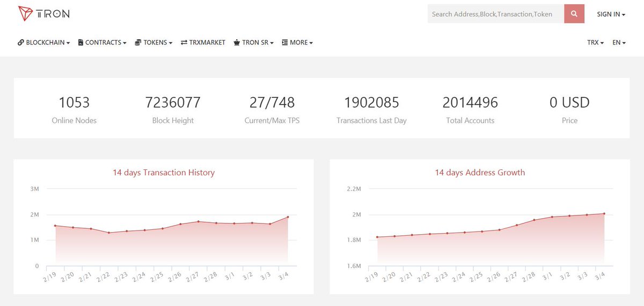Click the 7236077 Block Height value
Viewport: 644px width, 306px height.
click(173, 102)
